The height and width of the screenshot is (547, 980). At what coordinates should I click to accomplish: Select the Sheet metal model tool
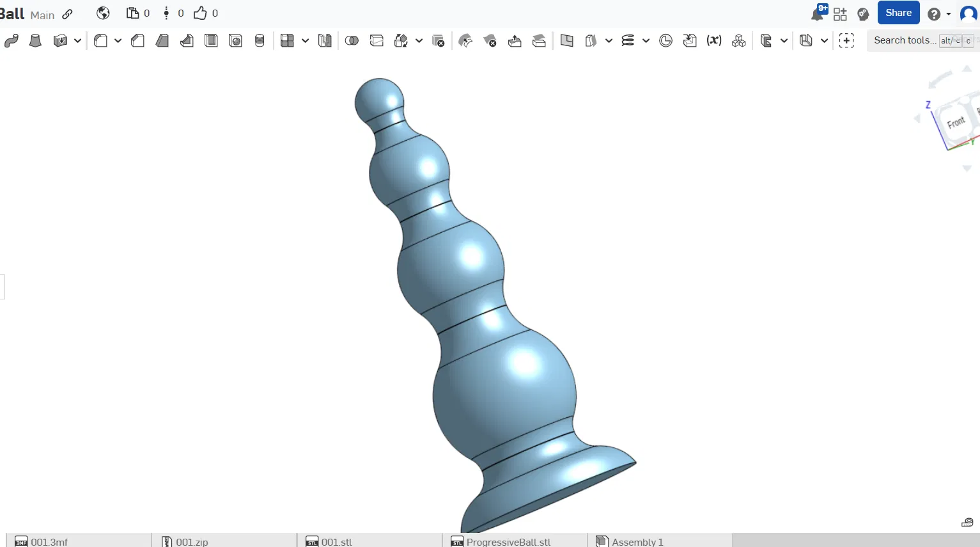click(x=766, y=41)
